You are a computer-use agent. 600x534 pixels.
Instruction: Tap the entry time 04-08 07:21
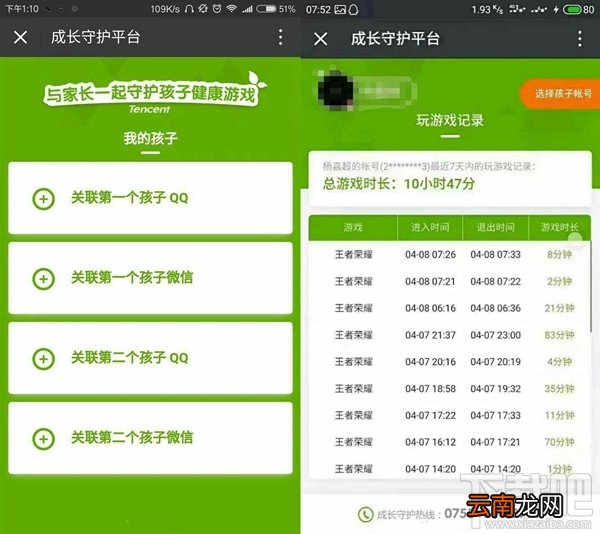430,282
